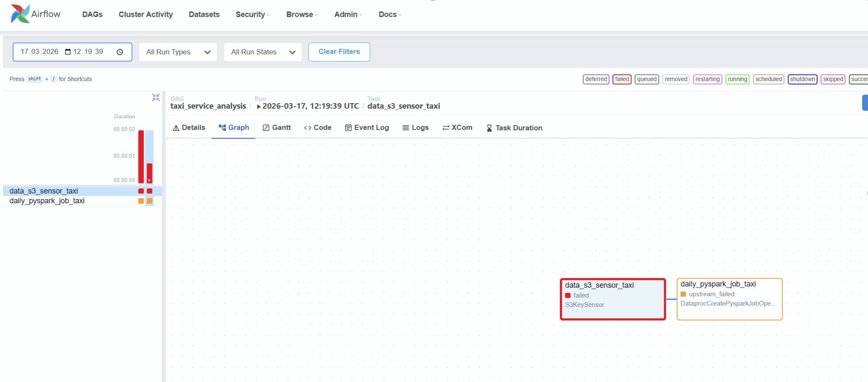Viewport: 868px width, 382px height.
Task: Toggle the running status legend filter
Action: pyautogui.click(x=737, y=79)
